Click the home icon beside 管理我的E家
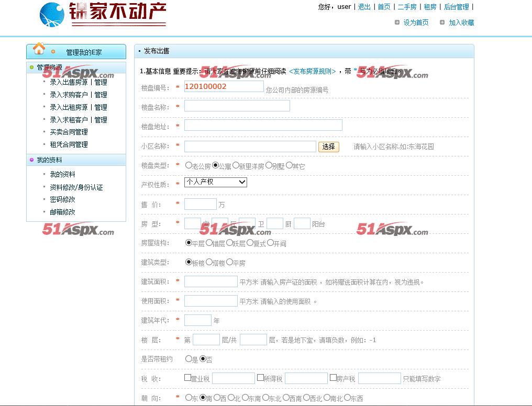The height and width of the screenshot is (406, 532). coord(39,49)
